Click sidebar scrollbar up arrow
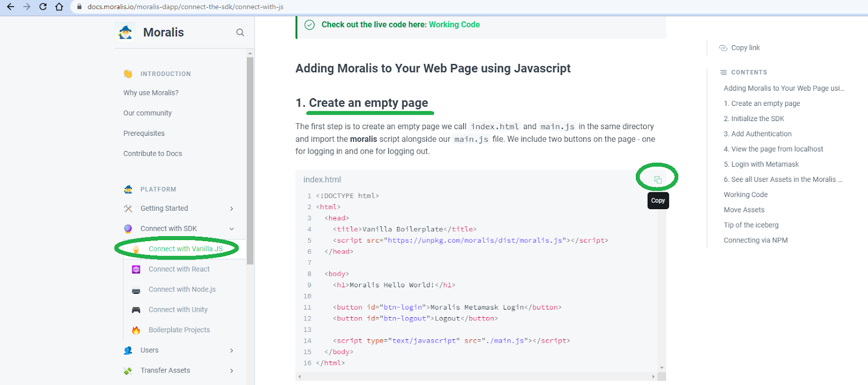The width and height of the screenshot is (868, 385). [x=250, y=53]
